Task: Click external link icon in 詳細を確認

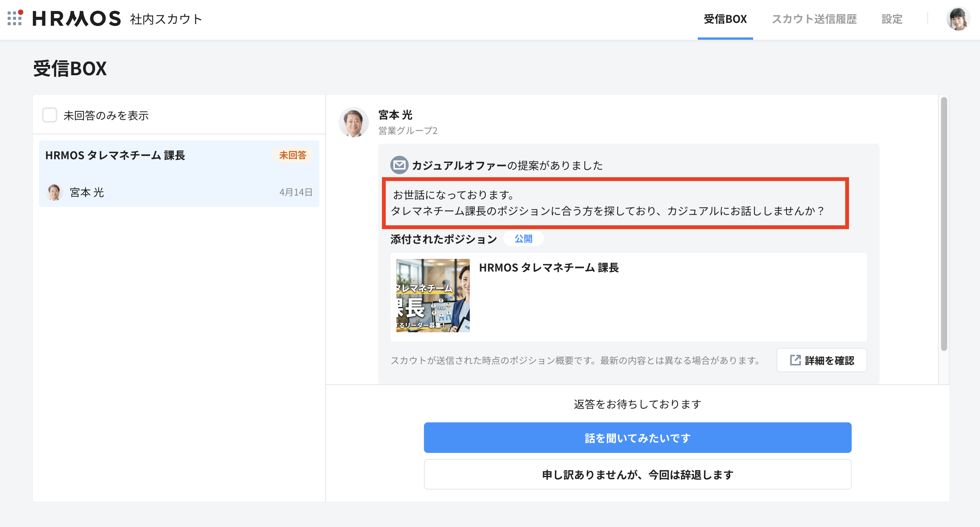Action: pyautogui.click(x=795, y=360)
